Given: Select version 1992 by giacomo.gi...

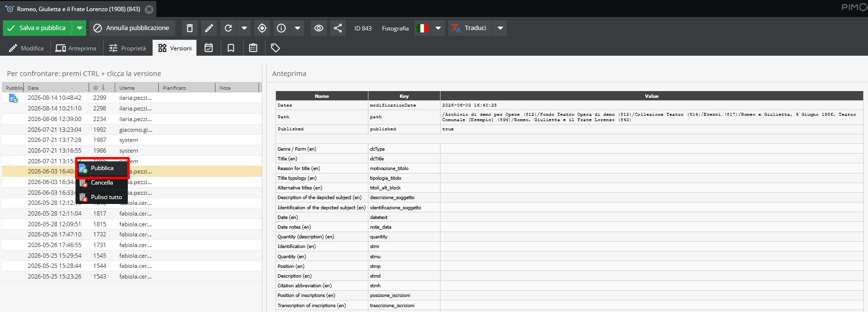Looking at the screenshot, I should click(x=132, y=129).
